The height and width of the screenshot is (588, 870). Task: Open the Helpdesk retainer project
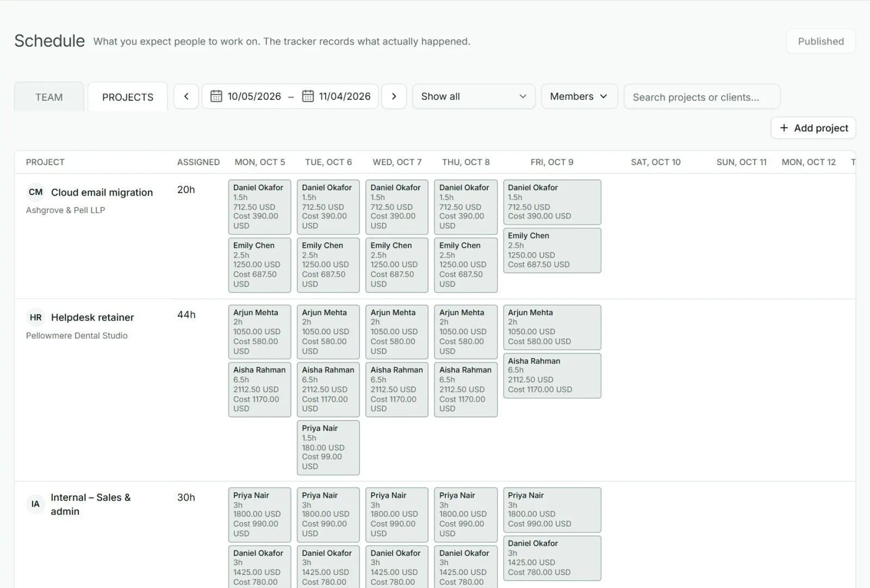pos(92,317)
